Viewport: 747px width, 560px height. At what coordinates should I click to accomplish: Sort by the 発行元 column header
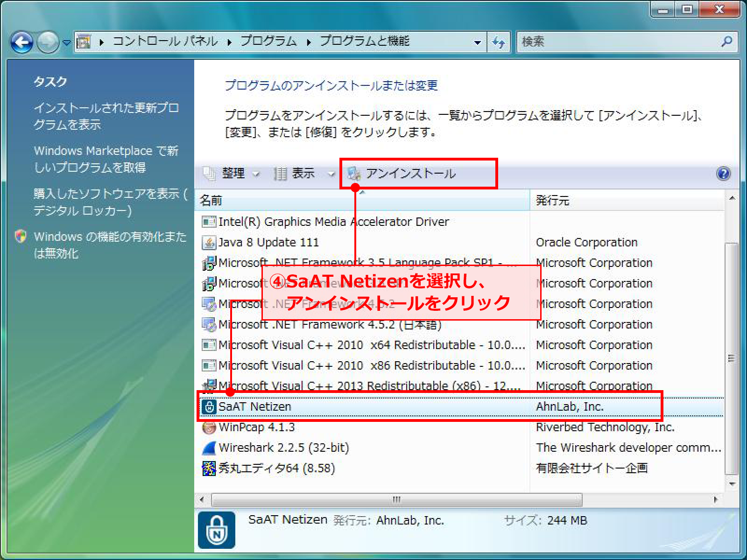(627, 201)
